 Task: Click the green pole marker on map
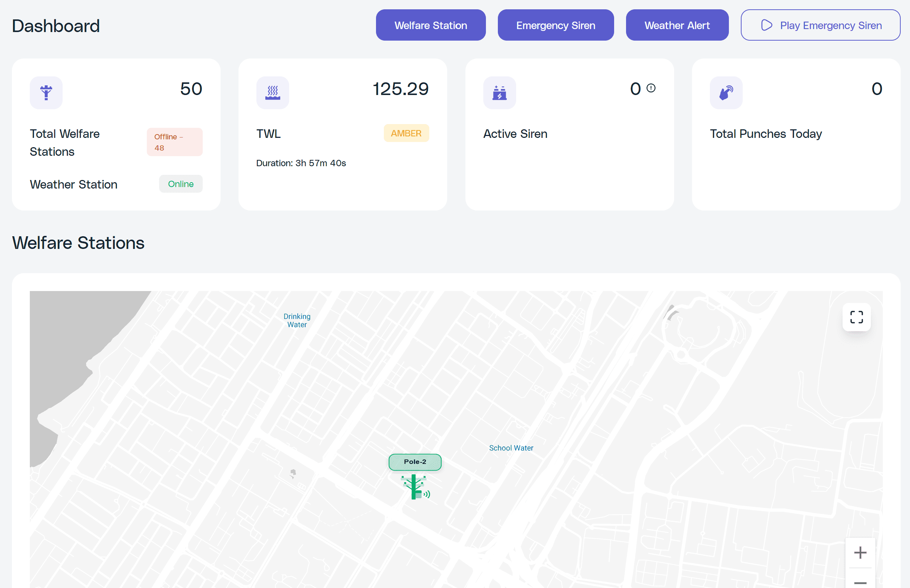(x=414, y=486)
